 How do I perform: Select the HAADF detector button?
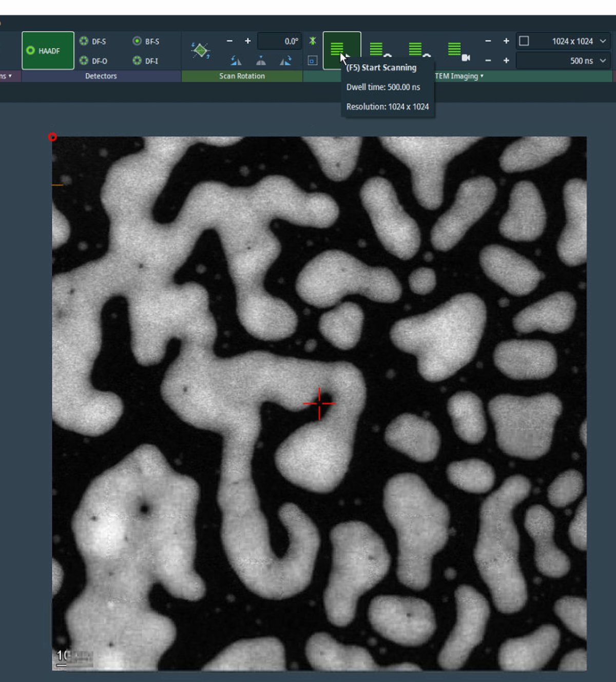[x=47, y=50]
